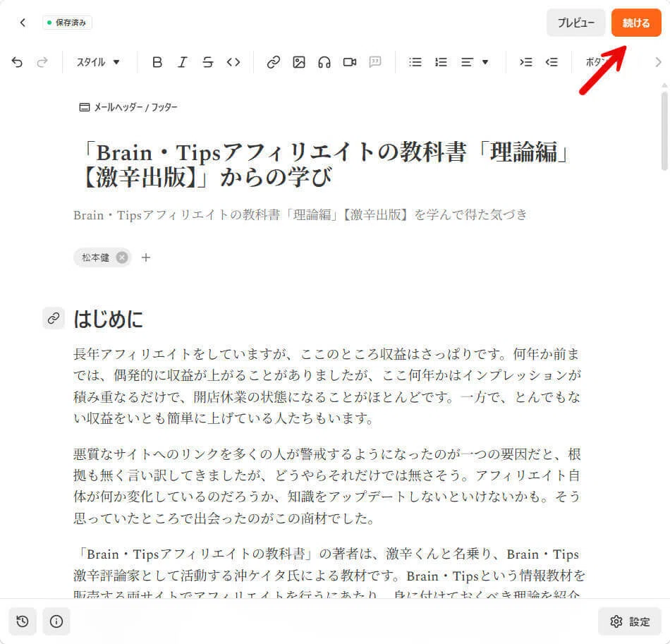Open メールヘッダー / フッター settings
The width and height of the screenshot is (670, 644).
pos(128,107)
